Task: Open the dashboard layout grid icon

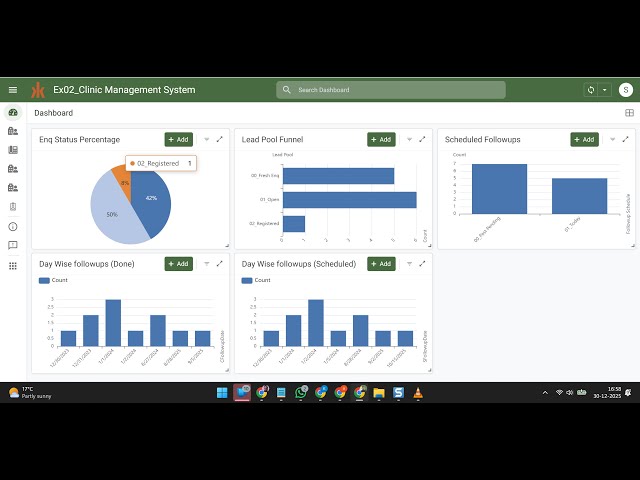Action: 629,113
